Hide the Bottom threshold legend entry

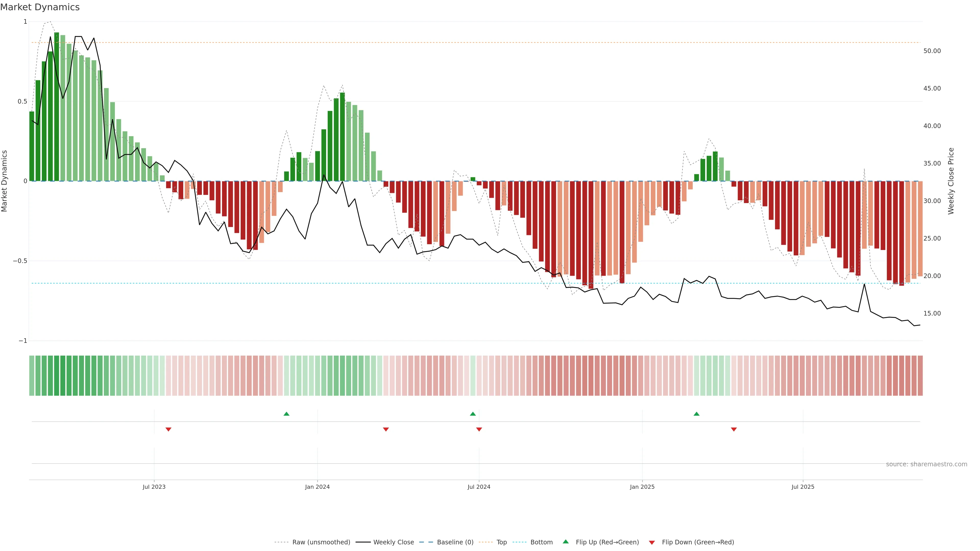541,542
